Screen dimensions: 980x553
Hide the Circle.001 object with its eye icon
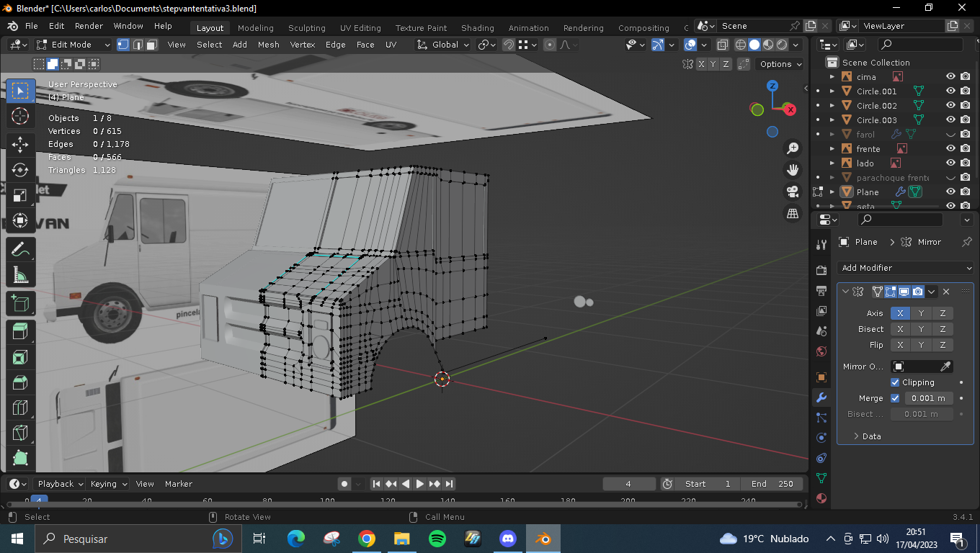pyautogui.click(x=950, y=91)
